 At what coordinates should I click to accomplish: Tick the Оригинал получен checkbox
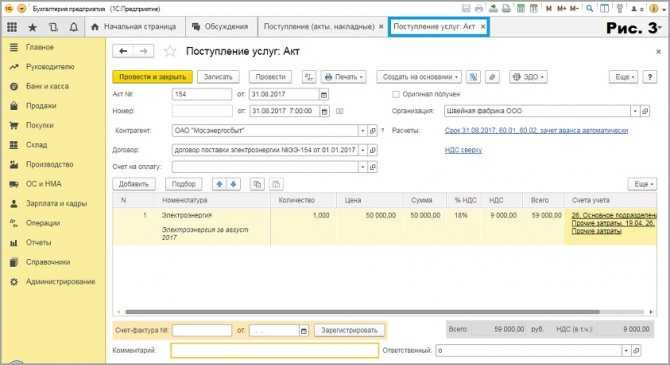pos(396,94)
